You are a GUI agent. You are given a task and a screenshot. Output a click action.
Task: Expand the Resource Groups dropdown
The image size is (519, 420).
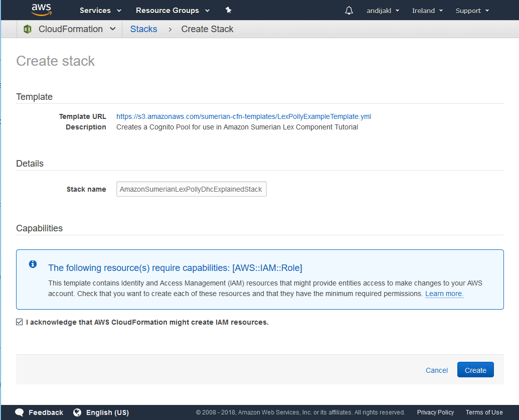point(173,11)
